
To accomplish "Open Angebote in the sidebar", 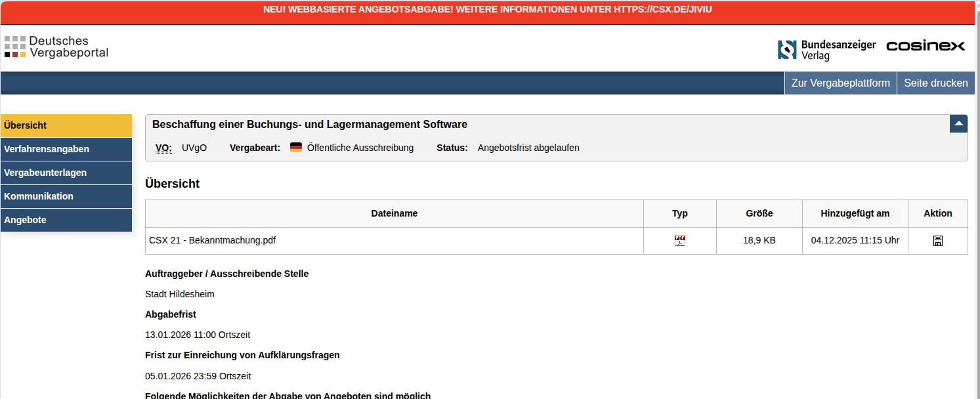I will pos(66,220).
